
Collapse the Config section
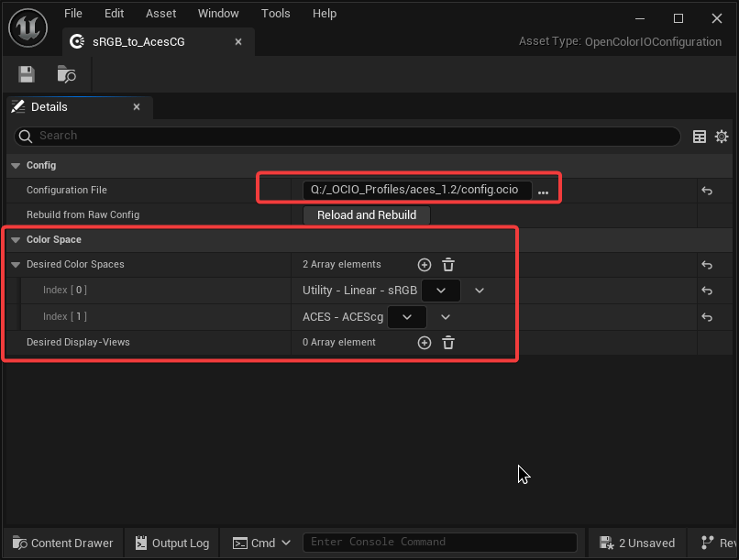[16, 166]
